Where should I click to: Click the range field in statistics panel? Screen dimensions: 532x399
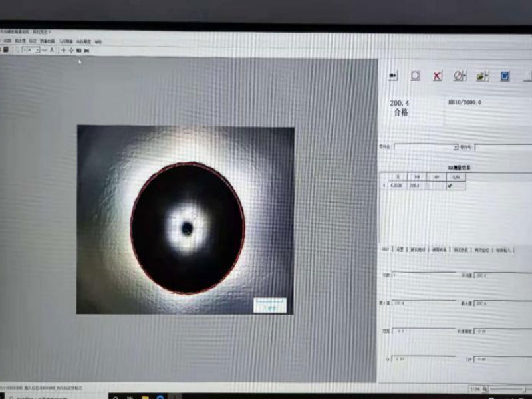[424, 331]
